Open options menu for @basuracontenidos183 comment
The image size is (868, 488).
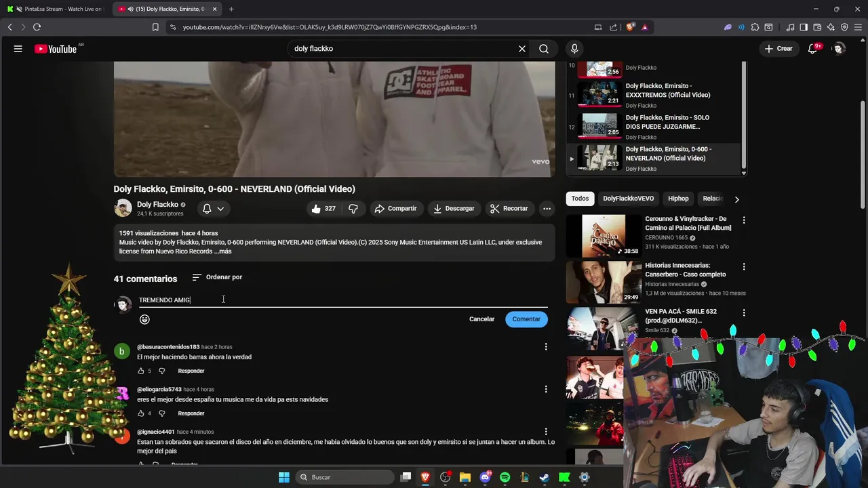point(546,347)
